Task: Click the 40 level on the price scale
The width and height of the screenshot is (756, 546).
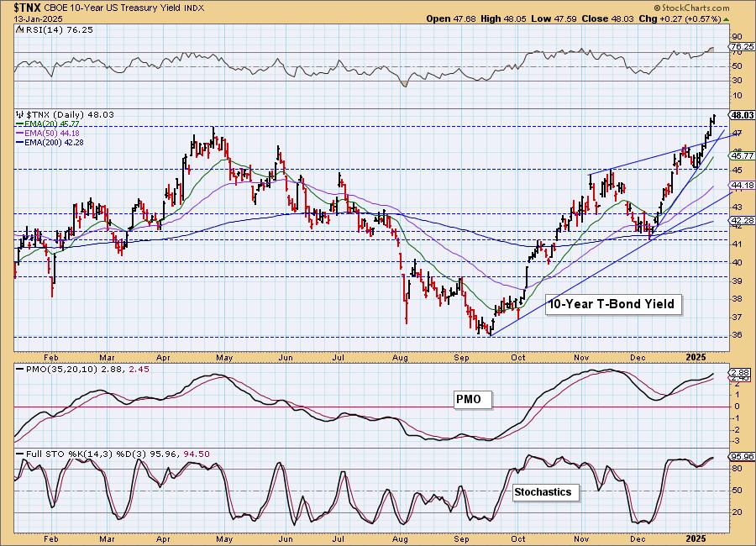Action: [737, 262]
